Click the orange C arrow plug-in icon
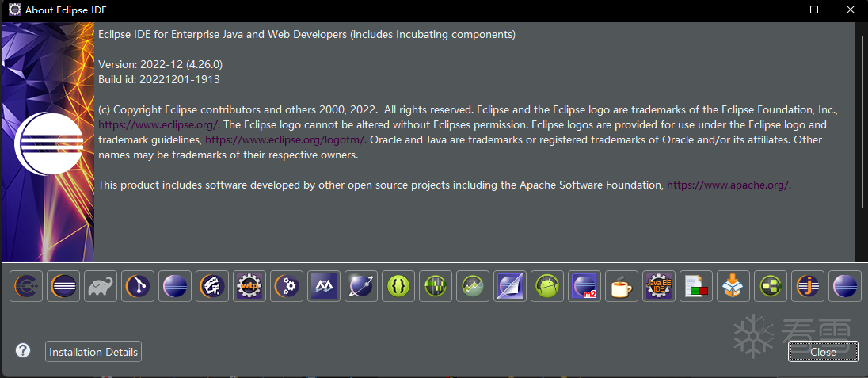The width and height of the screenshot is (868, 378). coord(26,286)
